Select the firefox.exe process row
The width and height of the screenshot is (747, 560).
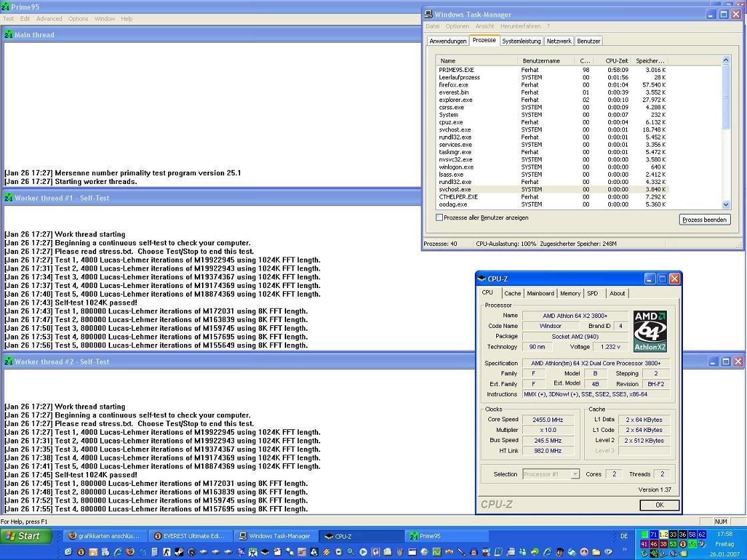coord(553,85)
